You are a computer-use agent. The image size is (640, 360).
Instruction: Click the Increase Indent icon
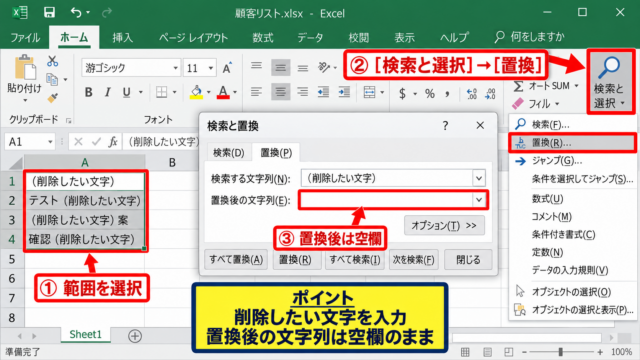(344, 92)
